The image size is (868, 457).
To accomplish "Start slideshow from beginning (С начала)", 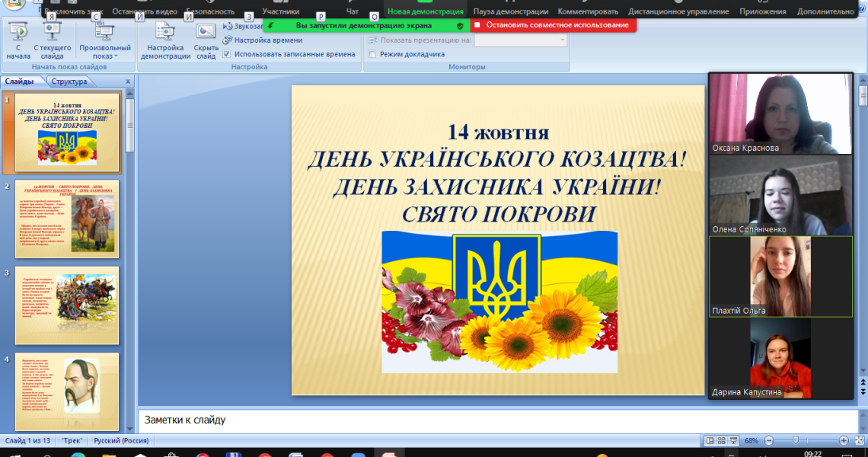I will pyautogui.click(x=18, y=40).
